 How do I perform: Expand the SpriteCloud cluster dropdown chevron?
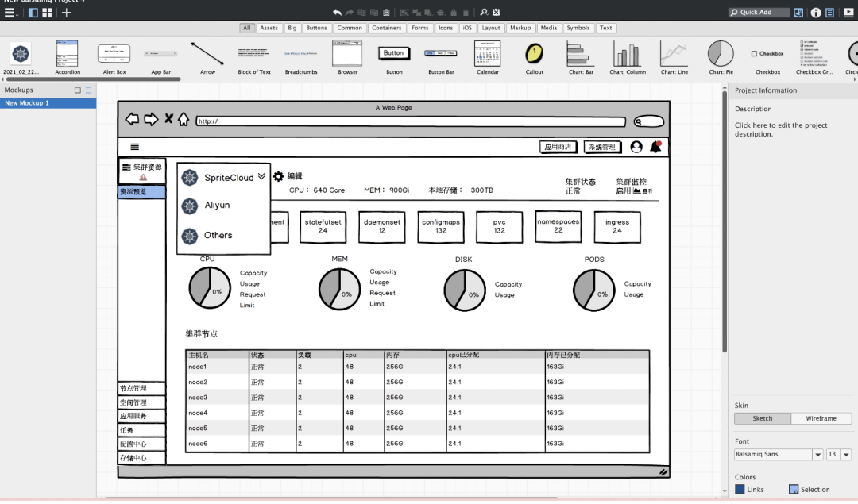click(x=261, y=176)
